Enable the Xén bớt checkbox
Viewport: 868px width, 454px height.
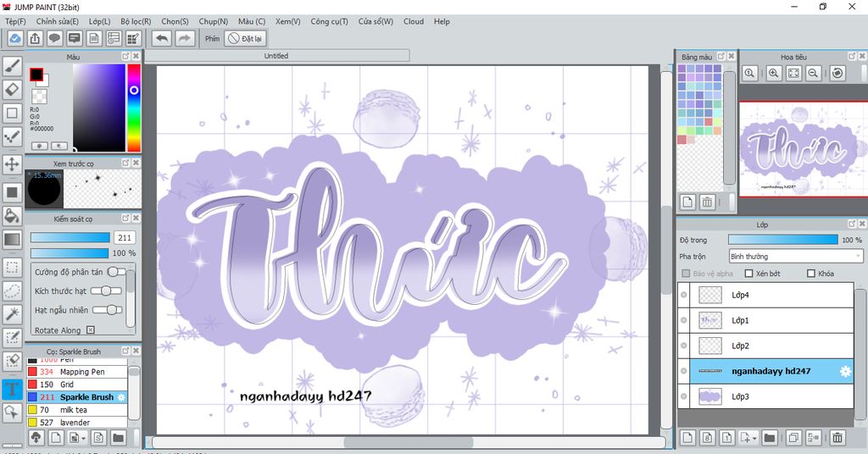point(749,274)
